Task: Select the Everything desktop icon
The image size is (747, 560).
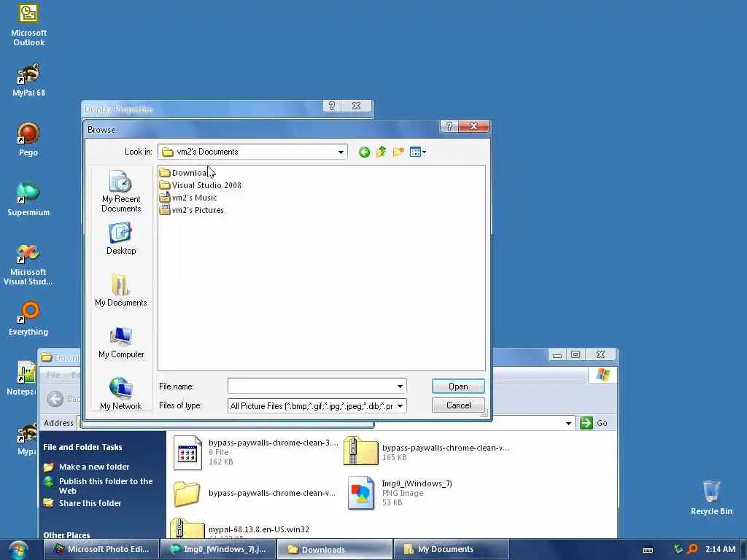Action: pyautogui.click(x=28, y=319)
